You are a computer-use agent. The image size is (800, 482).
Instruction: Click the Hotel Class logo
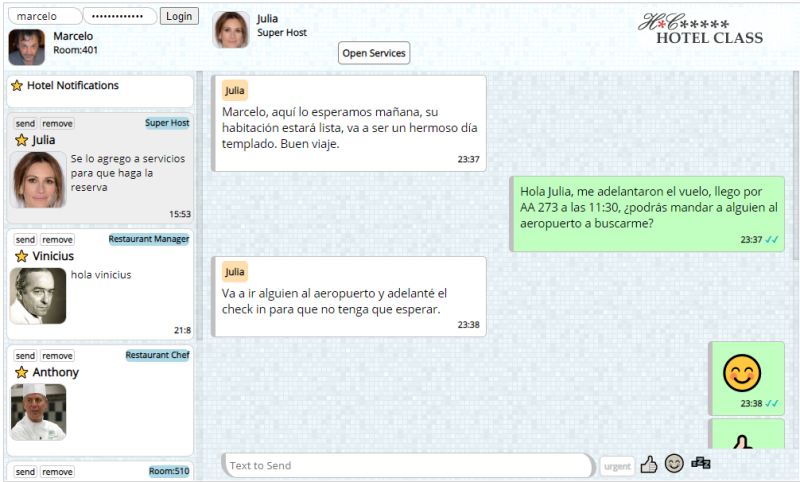point(701,29)
